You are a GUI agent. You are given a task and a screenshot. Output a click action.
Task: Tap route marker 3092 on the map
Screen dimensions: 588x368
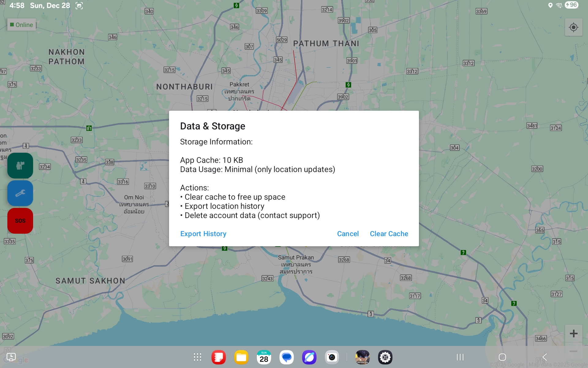click(8, 336)
